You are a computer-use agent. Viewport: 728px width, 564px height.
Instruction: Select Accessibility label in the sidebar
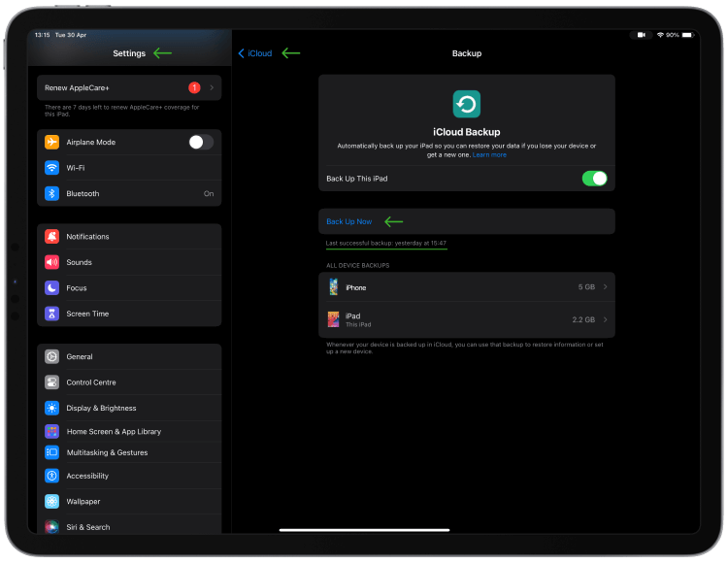pyautogui.click(x=87, y=476)
